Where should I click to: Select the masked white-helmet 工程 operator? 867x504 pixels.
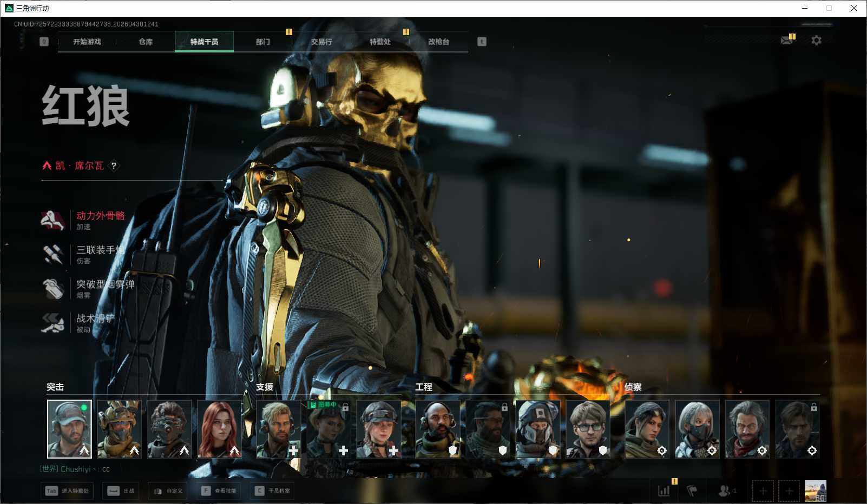pyautogui.click(x=537, y=429)
